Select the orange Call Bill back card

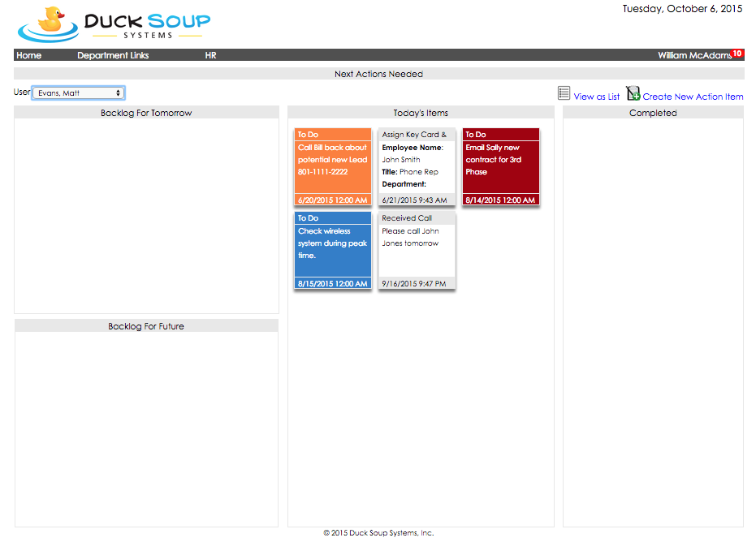332,166
